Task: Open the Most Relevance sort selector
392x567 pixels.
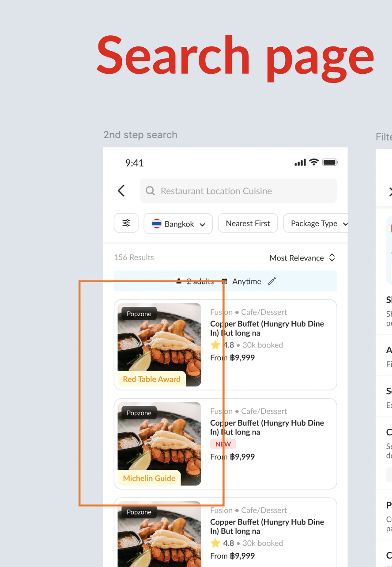Action: pos(302,258)
